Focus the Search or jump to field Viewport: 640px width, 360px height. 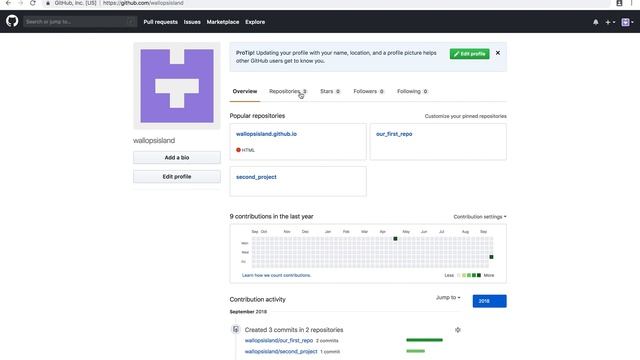(x=80, y=22)
